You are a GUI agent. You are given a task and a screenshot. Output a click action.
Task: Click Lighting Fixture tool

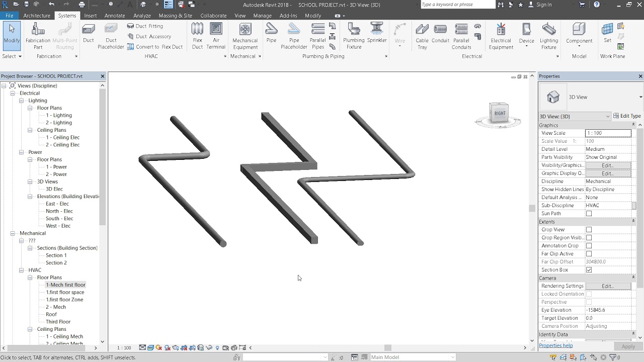click(x=549, y=36)
